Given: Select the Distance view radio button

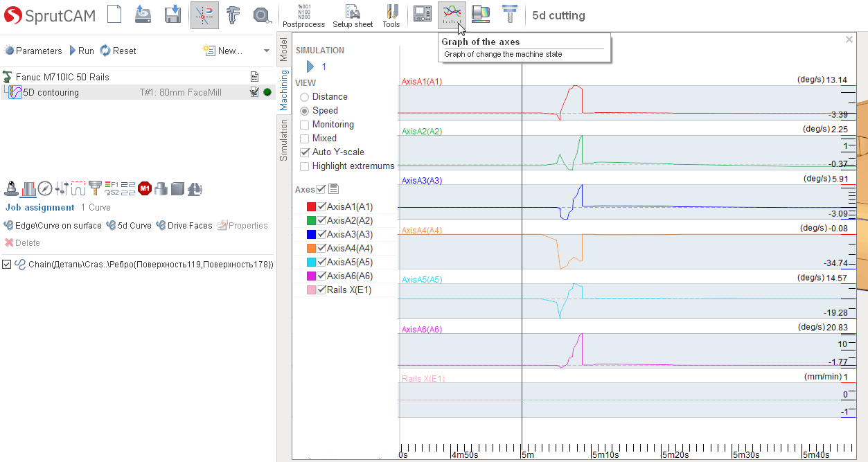Looking at the screenshot, I should [x=305, y=97].
